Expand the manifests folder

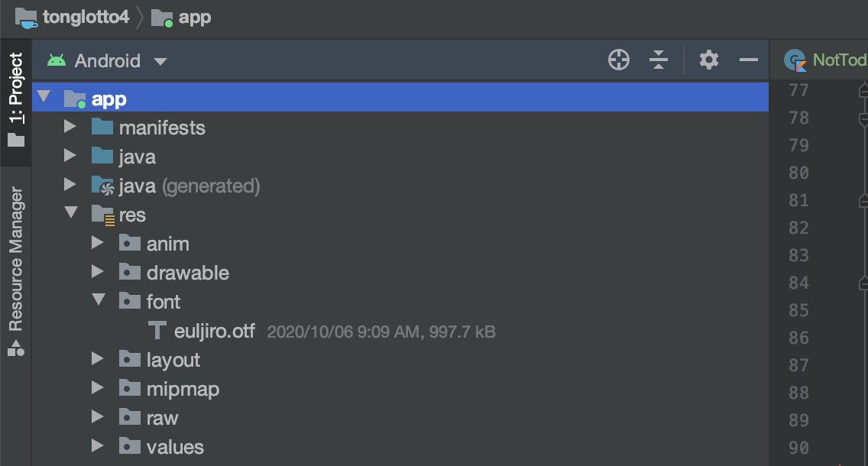click(x=70, y=127)
